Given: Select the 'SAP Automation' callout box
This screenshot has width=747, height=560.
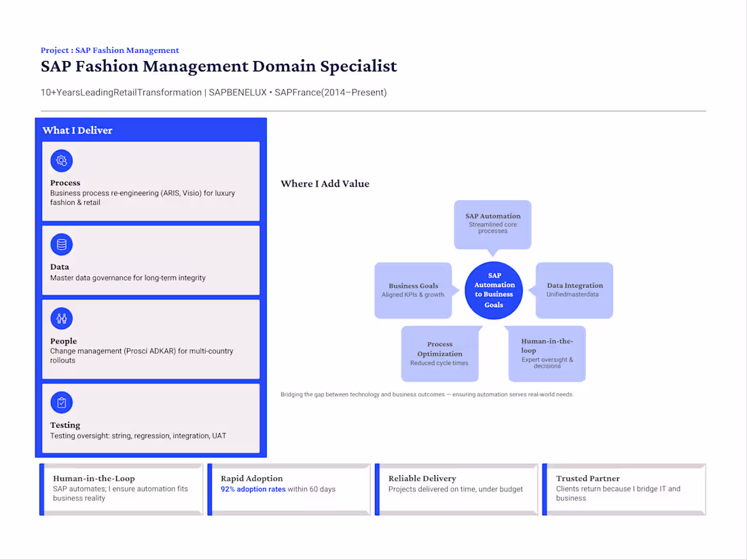Looking at the screenshot, I should point(492,225).
